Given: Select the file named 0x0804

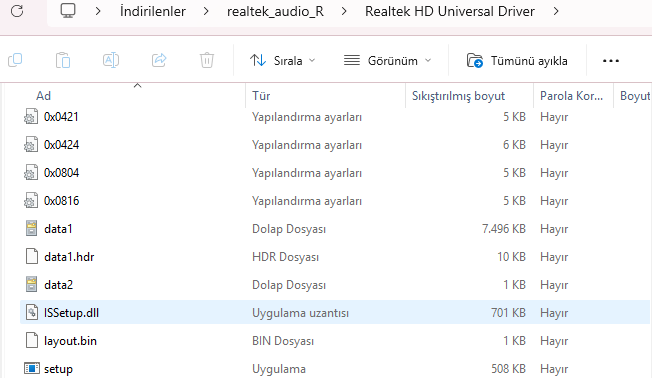Looking at the screenshot, I should (62, 173).
